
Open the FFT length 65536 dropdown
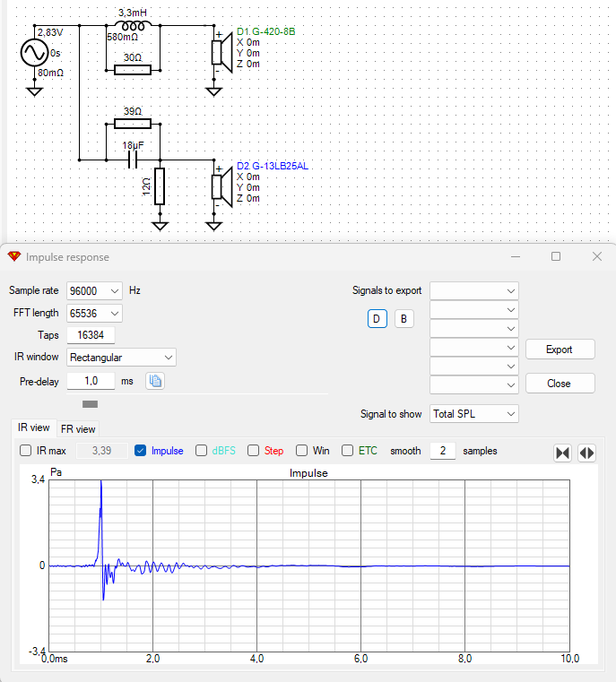(x=94, y=313)
